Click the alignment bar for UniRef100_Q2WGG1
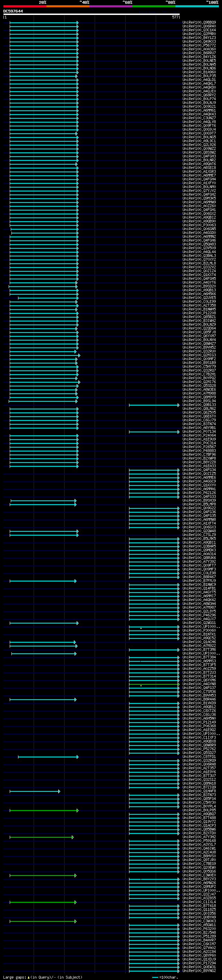The width and height of the screenshot is (222, 980). [x=44, y=623]
